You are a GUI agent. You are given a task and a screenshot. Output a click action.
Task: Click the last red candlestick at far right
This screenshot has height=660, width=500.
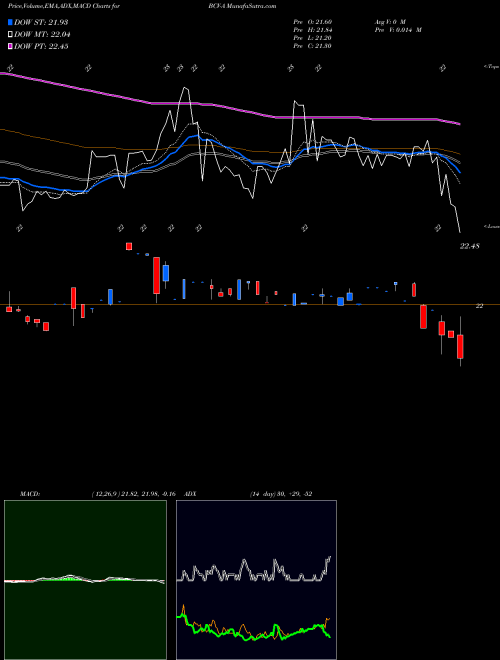point(460,346)
